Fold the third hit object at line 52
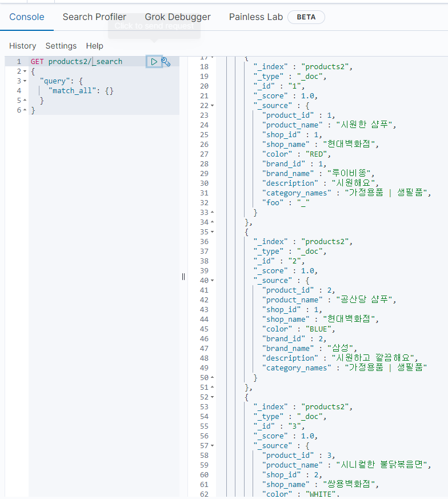Screen dimensions: 448x499 213,397
